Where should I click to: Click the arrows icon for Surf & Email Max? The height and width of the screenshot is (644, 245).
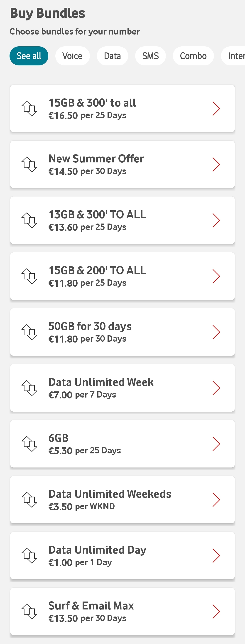point(29,612)
